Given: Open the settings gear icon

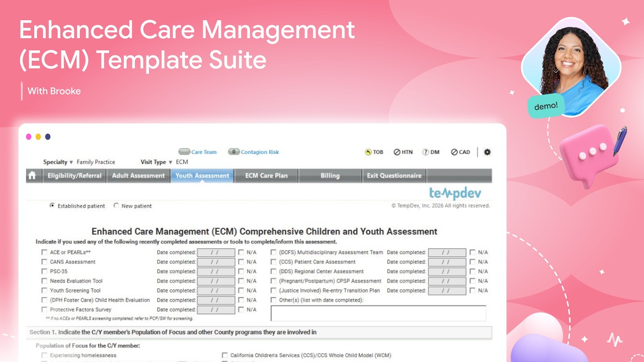Looking at the screenshot, I should (487, 152).
